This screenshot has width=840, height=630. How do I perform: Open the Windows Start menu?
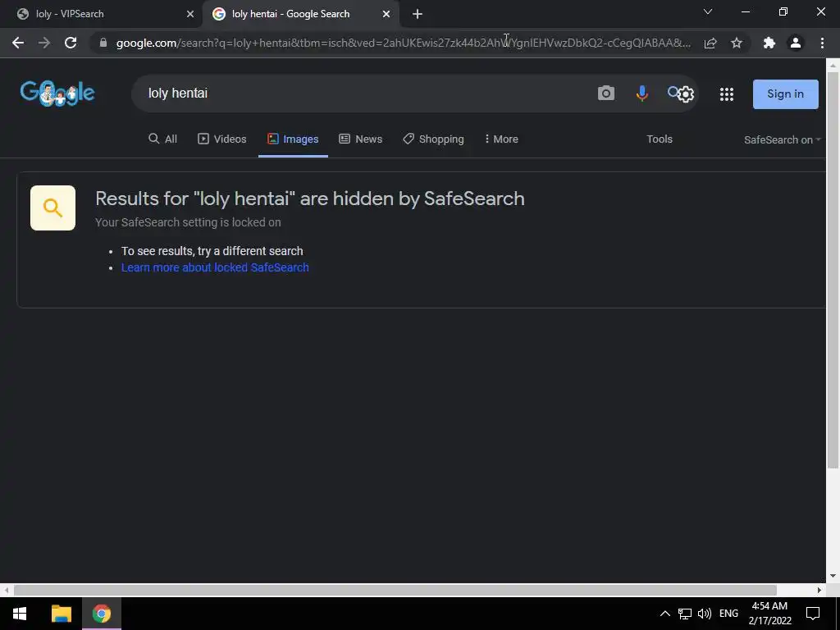[20, 614]
